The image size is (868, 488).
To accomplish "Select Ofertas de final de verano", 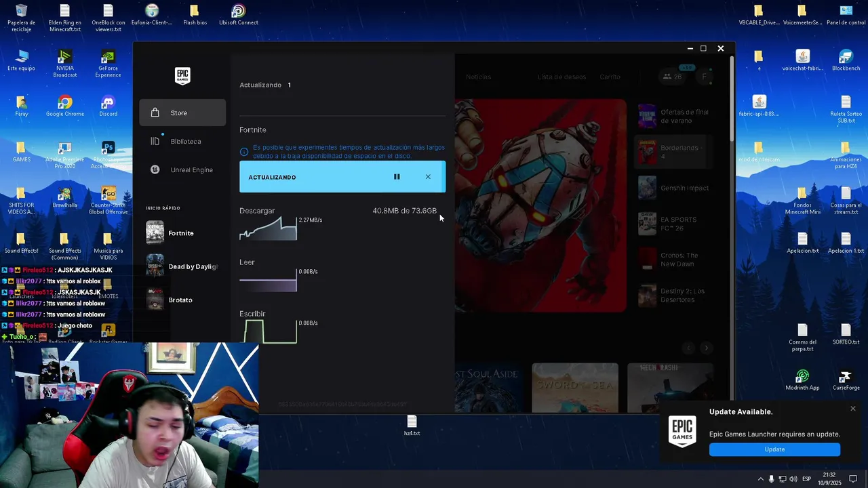I will click(x=674, y=117).
